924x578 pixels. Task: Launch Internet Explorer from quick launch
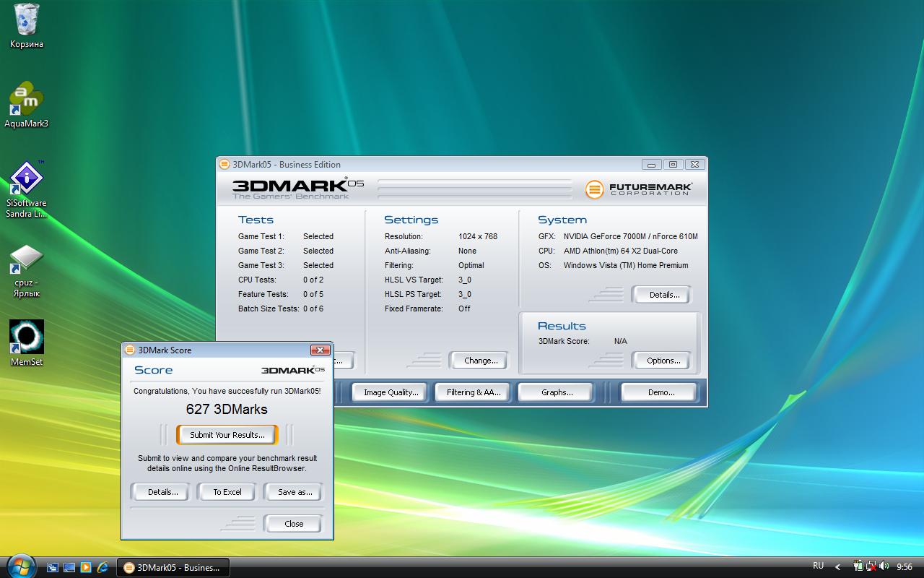click(x=103, y=567)
